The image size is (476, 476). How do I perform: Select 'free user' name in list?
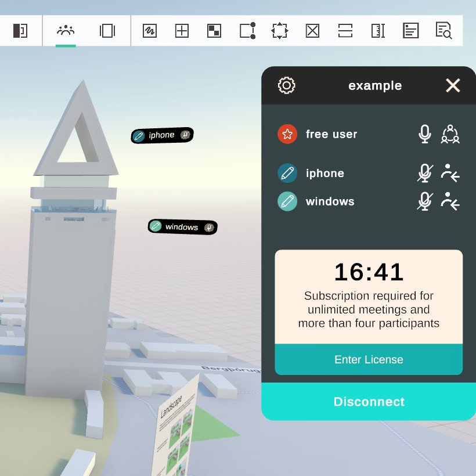click(x=331, y=134)
